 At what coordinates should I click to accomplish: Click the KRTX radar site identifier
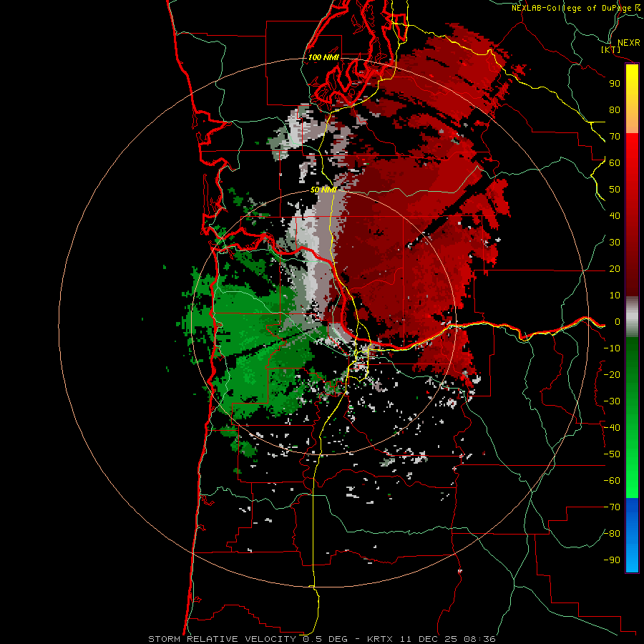(380, 639)
